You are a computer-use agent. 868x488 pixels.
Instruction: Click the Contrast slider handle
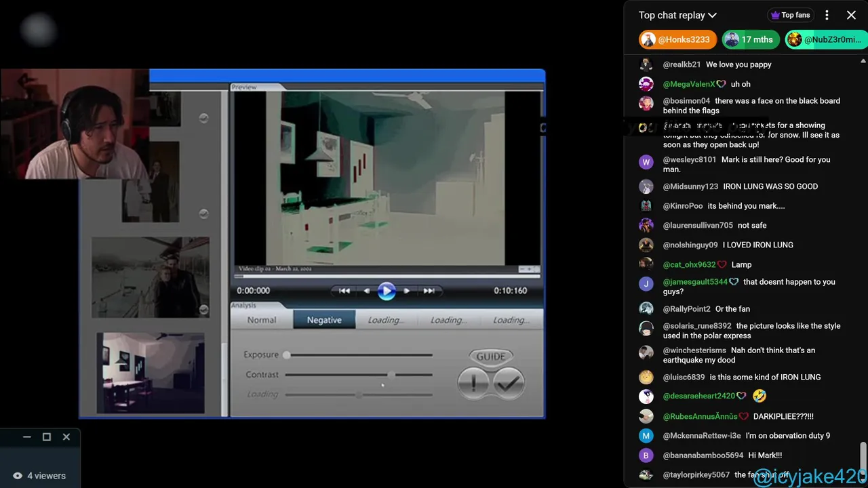pos(392,374)
